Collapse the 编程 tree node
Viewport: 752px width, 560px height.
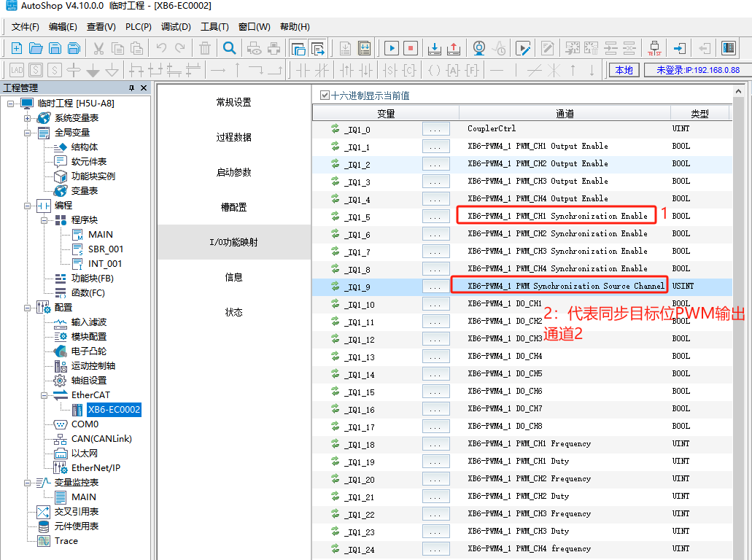[x=27, y=205]
